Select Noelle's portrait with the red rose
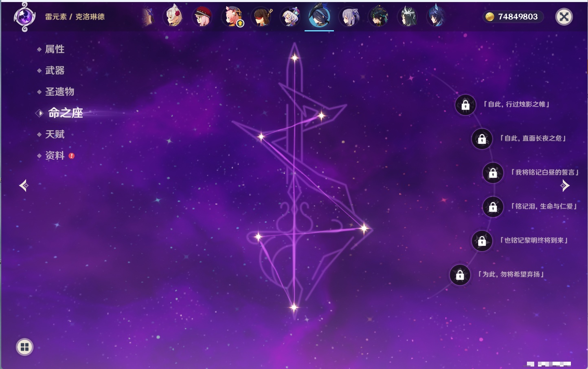588x369 pixels. click(x=173, y=16)
